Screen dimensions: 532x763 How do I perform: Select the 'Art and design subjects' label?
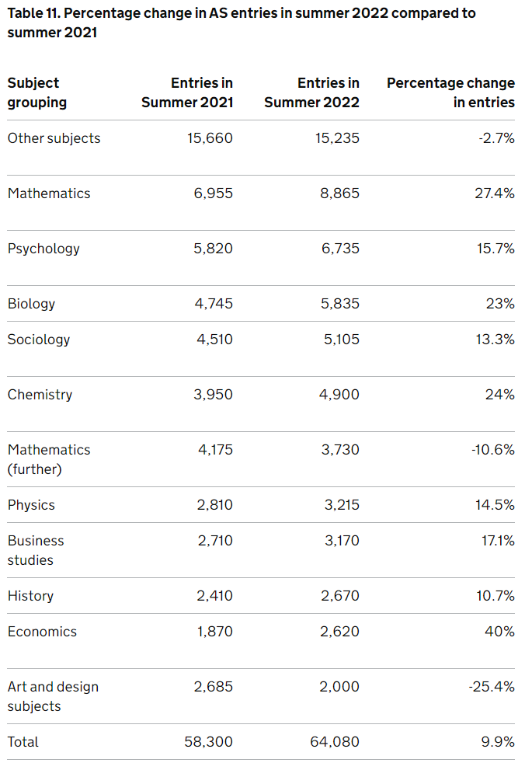click(x=53, y=696)
